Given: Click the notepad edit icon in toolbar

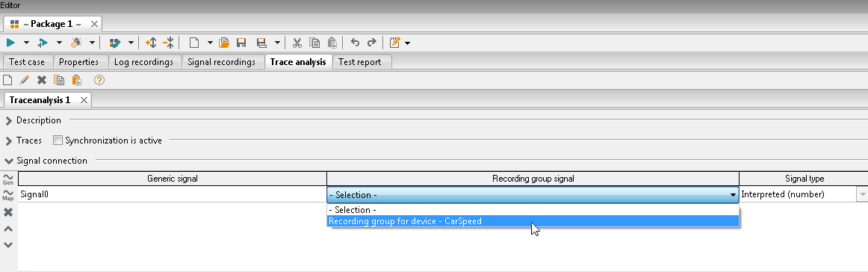Looking at the screenshot, I should coord(394,43).
